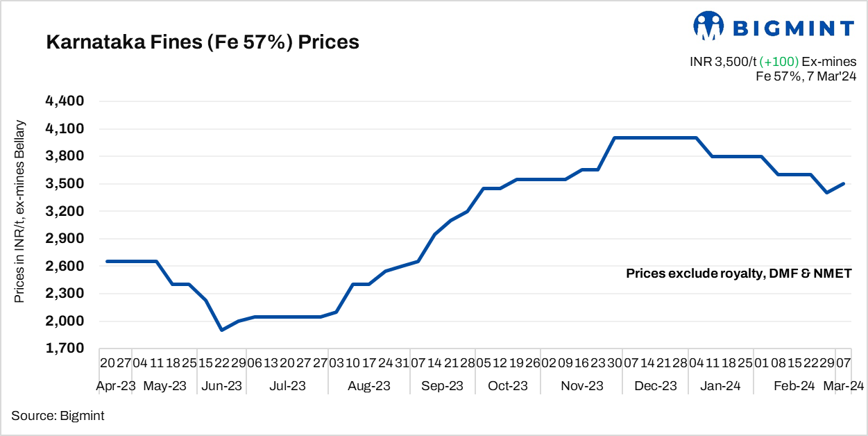Click the 3,500 y-axis tick label

65,184
